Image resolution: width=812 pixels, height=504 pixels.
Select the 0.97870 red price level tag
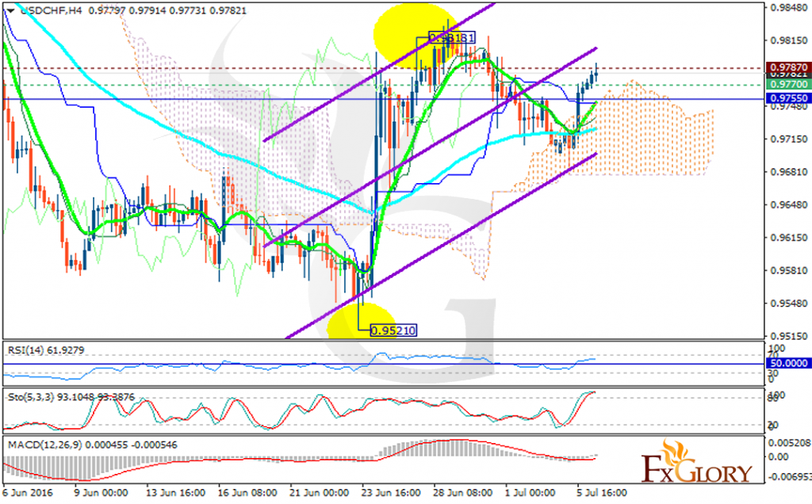pos(788,67)
